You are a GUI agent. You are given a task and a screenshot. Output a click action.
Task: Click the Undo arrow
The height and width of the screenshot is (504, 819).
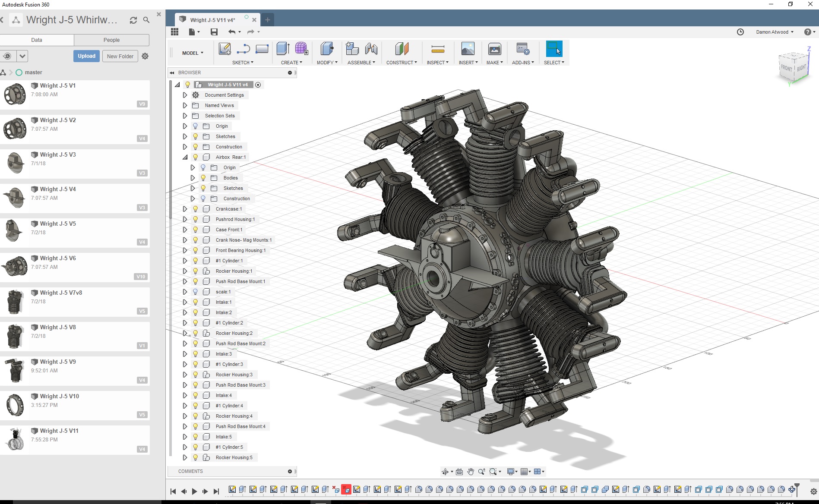coord(232,32)
